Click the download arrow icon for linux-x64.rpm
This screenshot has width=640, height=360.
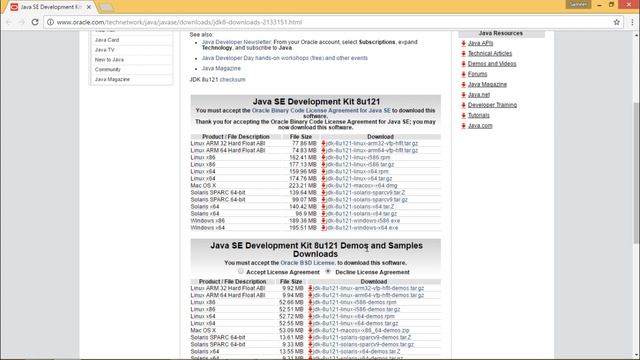click(x=324, y=171)
